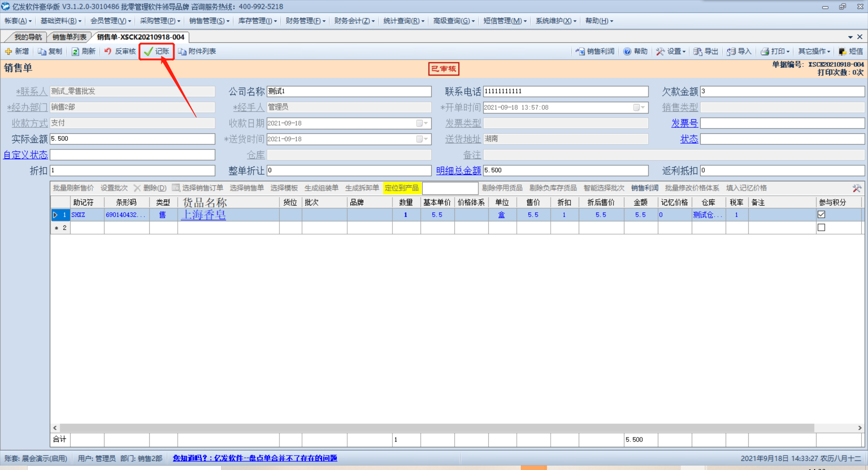Click the 选择销售订单 icon in grid toolbar
The height and width of the screenshot is (470, 868).
[x=176, y=188]
